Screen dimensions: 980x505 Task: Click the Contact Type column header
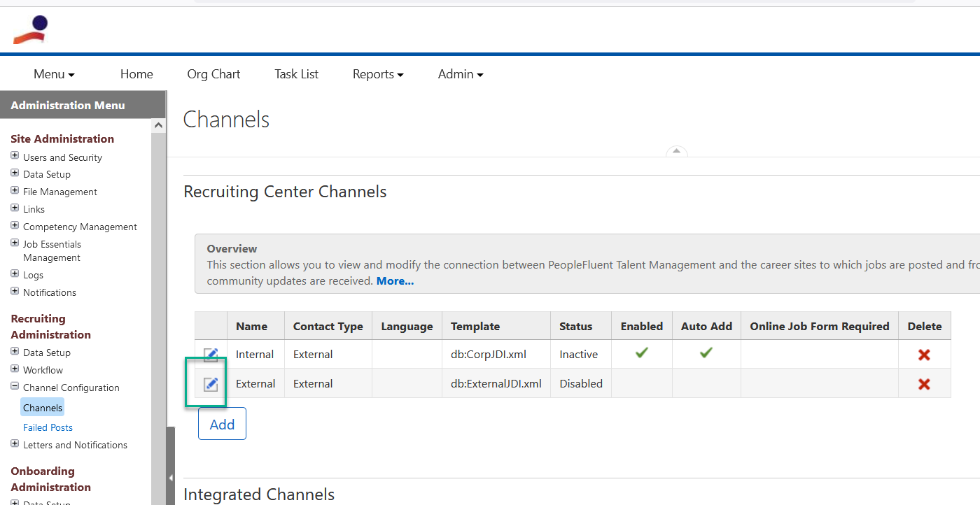click(x=328, y=326)
